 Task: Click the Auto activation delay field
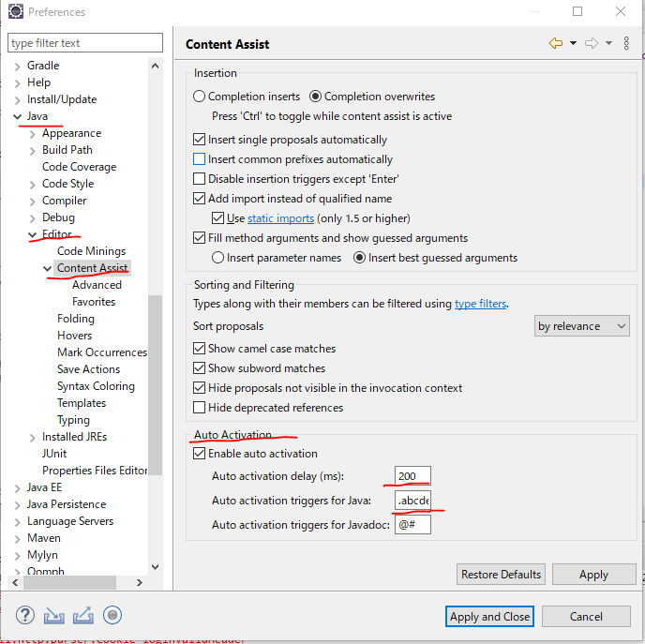point(412,476)
